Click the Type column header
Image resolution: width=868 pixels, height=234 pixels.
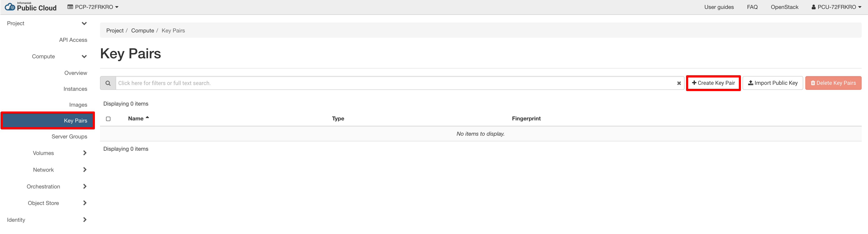338,118
